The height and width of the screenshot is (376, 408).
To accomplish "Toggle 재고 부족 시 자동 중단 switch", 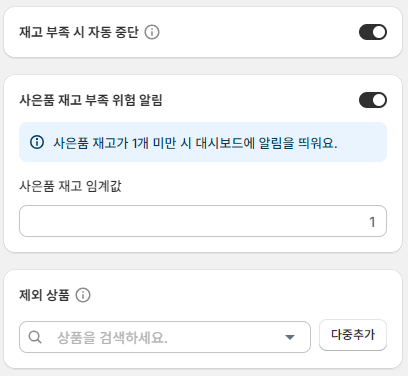I will pyautogui.click(x=373, y=32).
